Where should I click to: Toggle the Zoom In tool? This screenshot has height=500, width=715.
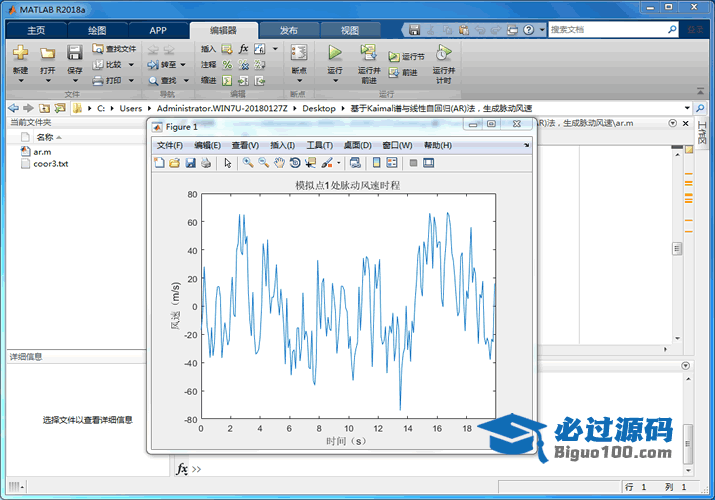click(248, 163)
